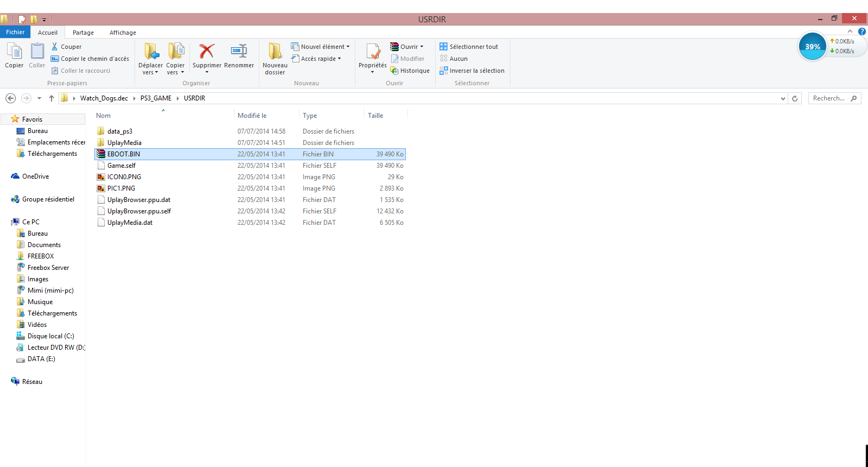Click Coller le raccourci
The width and height of the screenshot is (868, 467).
pos(81,71)
